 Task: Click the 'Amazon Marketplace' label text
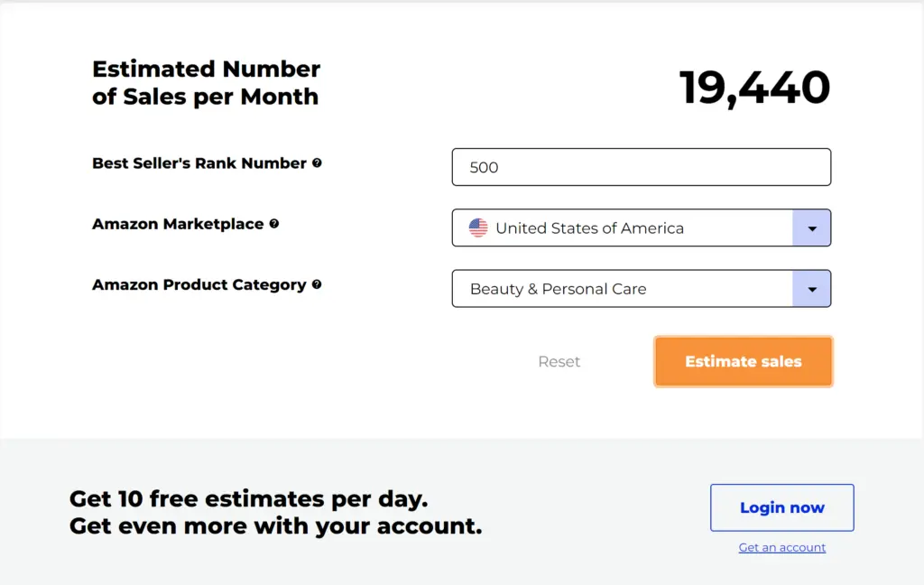(178, 224)
